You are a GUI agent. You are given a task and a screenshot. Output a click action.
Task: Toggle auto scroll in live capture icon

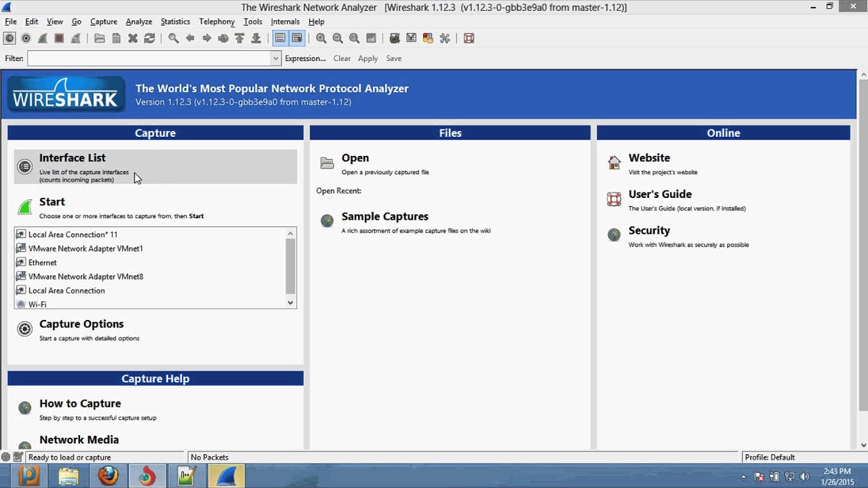coord(297,39)
